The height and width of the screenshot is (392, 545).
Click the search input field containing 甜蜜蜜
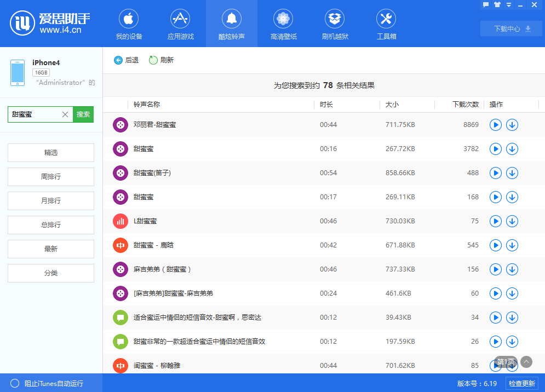click(34, 114)
